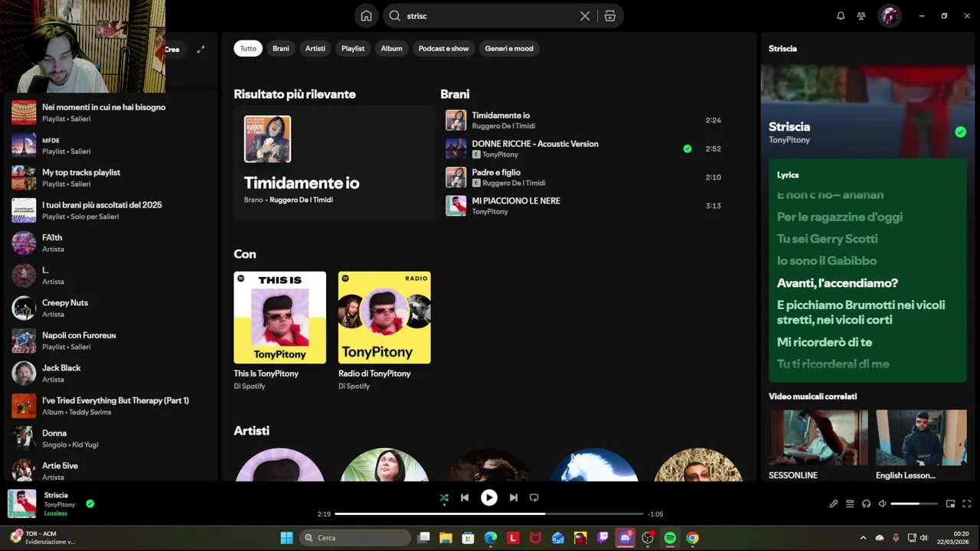Toggle saved checkmark in Striscia right panel

(960, 132)
